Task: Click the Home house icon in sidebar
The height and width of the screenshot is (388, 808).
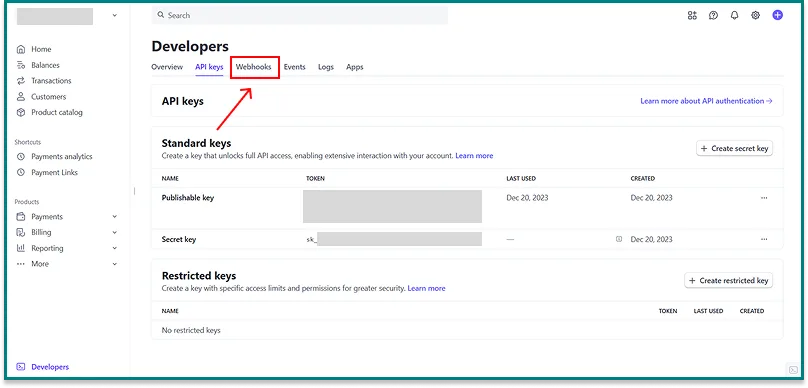Action: click(21, 49)
